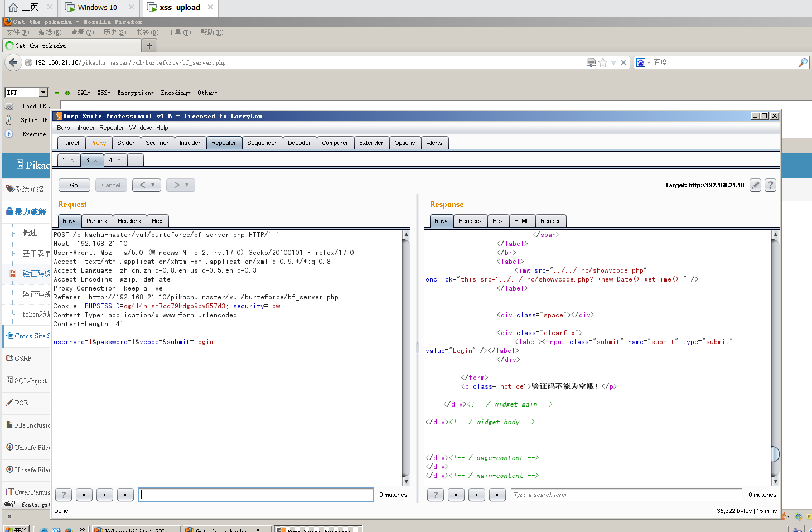Open the INT combo box dropdown
Screen dimensions: 812x532
(43, 93)
